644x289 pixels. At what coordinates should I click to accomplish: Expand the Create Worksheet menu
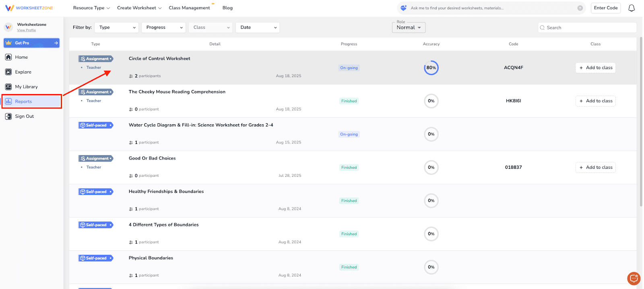pyautogui.click(x=139, y=8)
